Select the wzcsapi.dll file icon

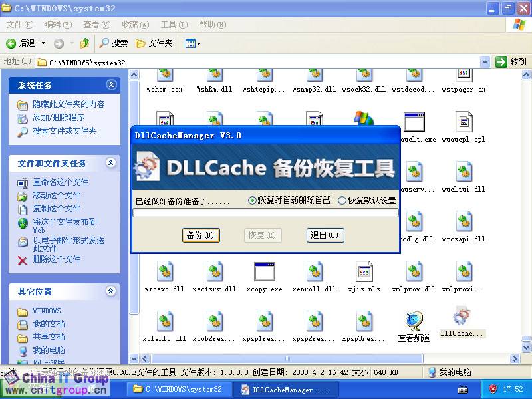click(464, 221)
